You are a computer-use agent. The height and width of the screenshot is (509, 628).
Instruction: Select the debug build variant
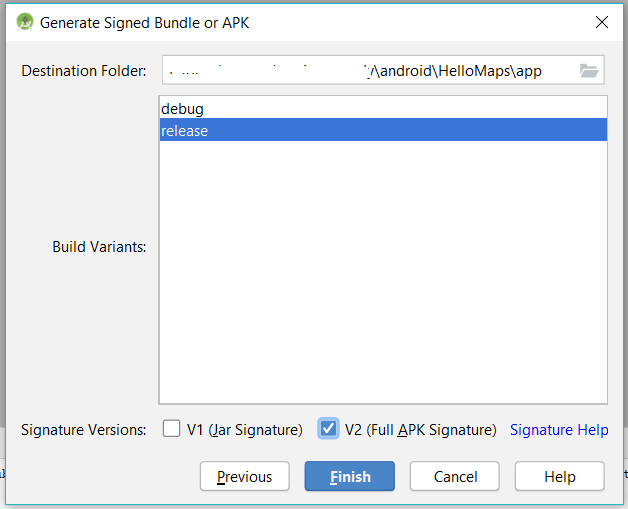point(383,109)
